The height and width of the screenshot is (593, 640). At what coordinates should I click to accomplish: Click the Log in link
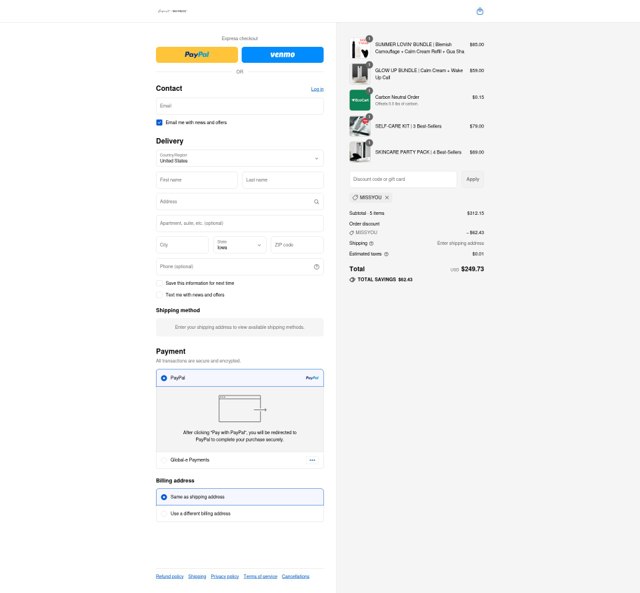click(x=317, y=89)
